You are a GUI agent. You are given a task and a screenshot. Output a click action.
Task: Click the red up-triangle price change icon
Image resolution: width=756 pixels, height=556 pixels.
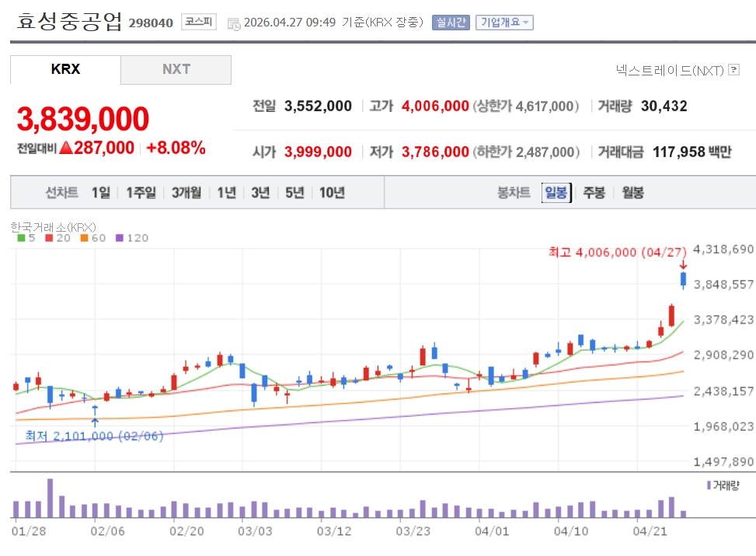65,148
